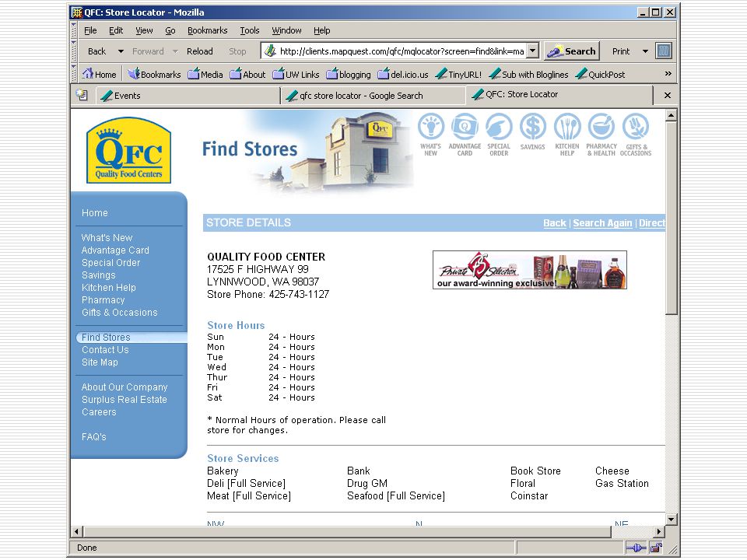The width and height of the screenshot is (747, 560).
Task: Click the Sub with Bloglines bookmarklet
Action: click(529, 75)
